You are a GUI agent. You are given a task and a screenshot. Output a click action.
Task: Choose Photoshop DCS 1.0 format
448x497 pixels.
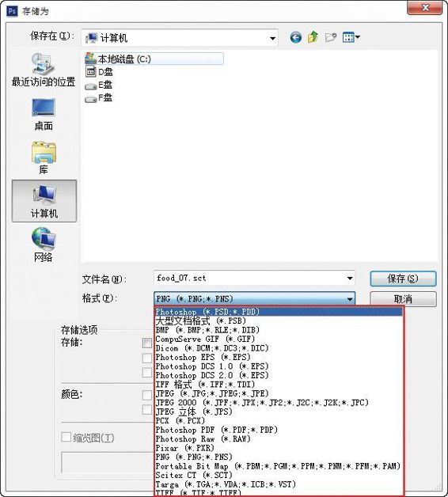point(279,366)
